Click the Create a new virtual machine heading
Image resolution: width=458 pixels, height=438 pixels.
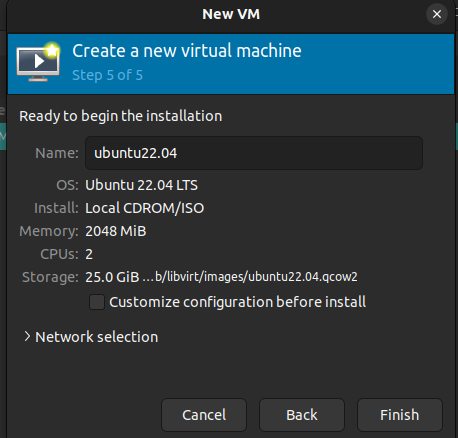(x=187, y=51)
